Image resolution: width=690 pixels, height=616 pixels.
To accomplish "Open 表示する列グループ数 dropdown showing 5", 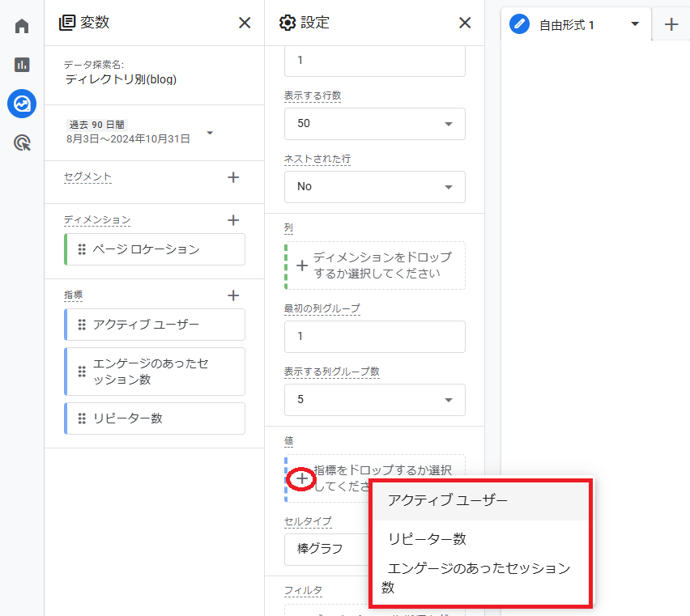I will 374,399.
